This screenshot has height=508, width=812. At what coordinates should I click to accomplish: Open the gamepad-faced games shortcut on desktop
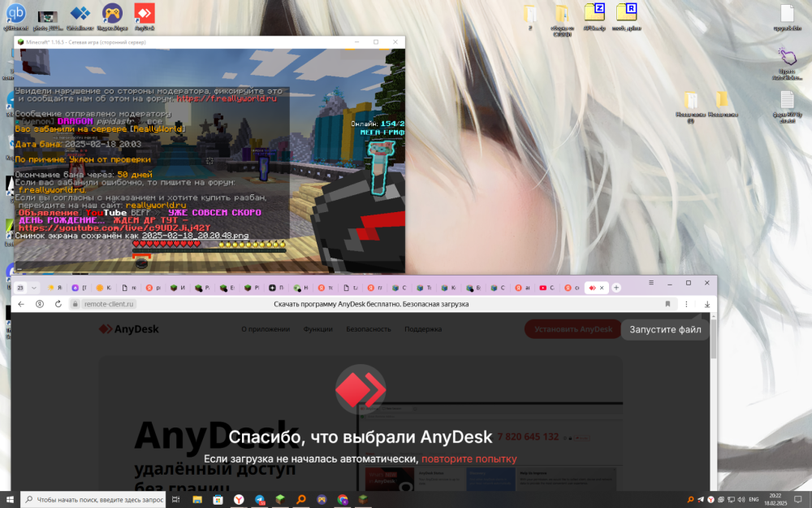click(x=112, y=15)
